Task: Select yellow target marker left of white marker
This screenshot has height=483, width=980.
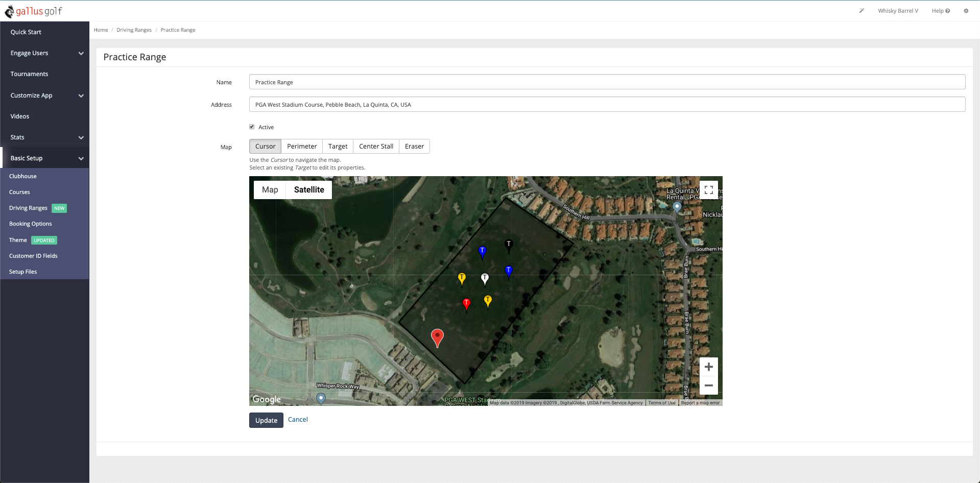Action: (x=462, y=279)
